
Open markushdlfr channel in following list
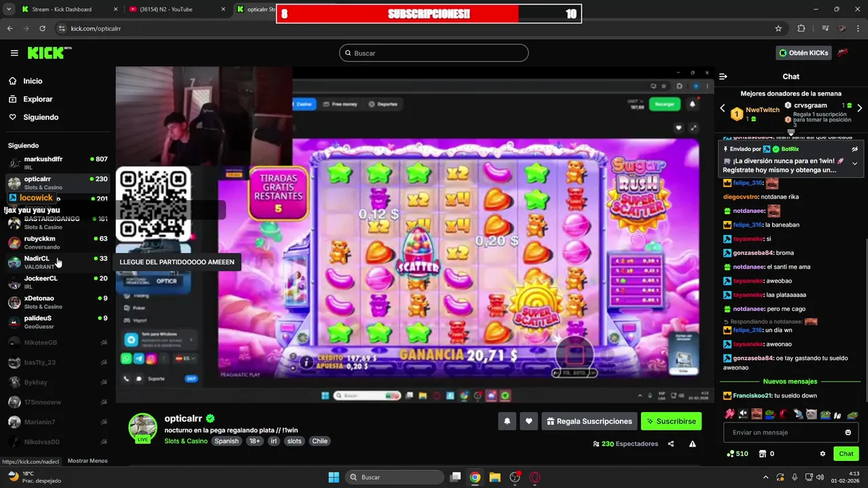(58, 163)
